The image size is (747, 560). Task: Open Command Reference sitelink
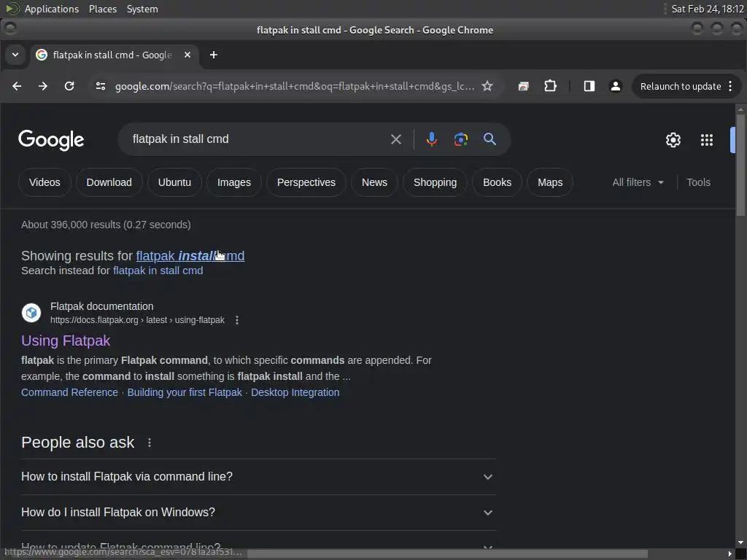69,393
